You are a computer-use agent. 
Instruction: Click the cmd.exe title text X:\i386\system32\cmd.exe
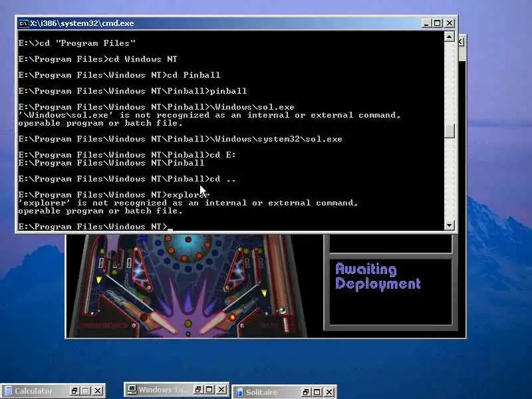(x=82, y=23)
